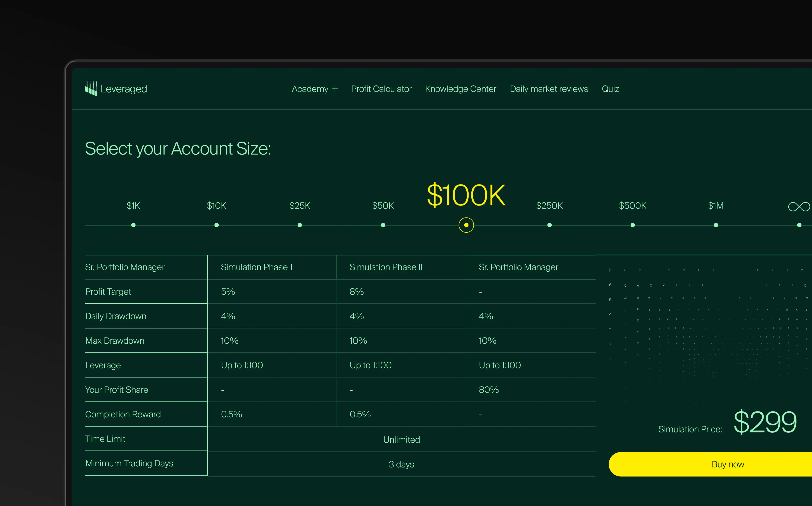
Task: Go to the Quiz section
Action: [610, 89]
